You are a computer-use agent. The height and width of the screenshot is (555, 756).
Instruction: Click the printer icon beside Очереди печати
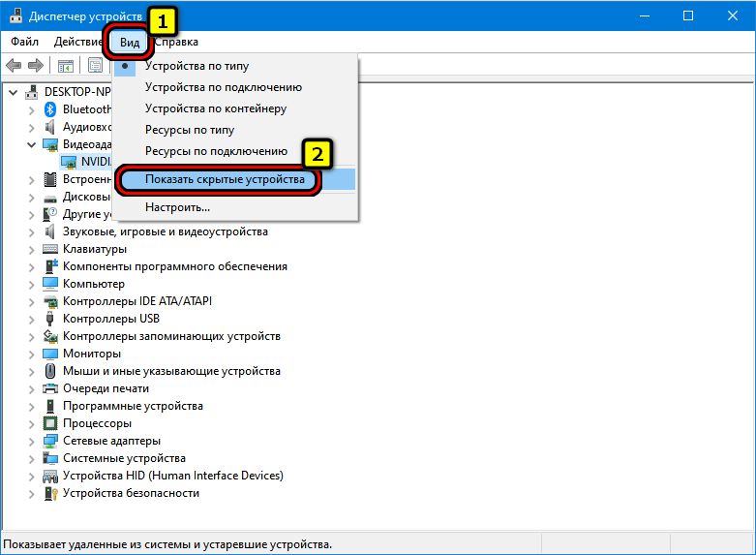click(51, 388)
